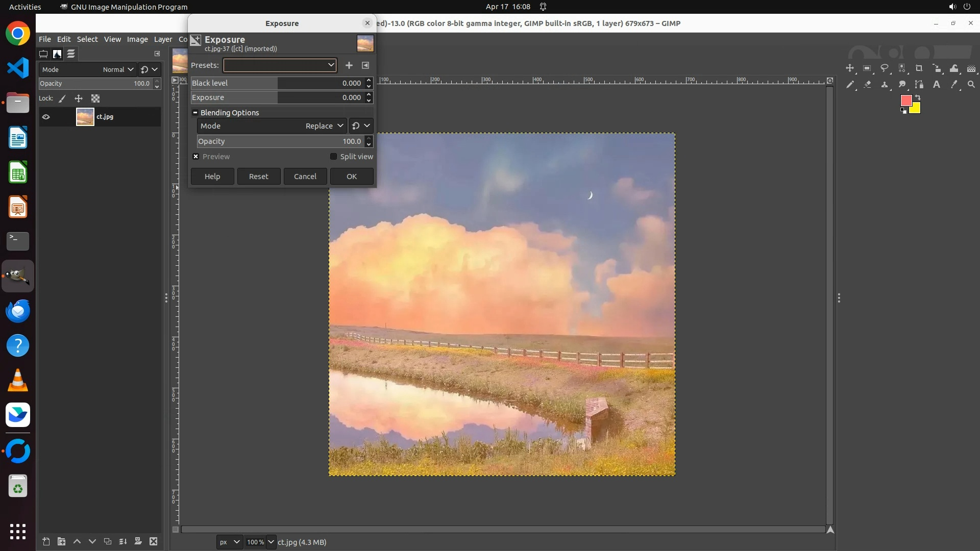Image resolution: width=980 pixels, height=551 pixels.
Task: Open the blending Mode Replace dropdown
Action: (324, 126)
